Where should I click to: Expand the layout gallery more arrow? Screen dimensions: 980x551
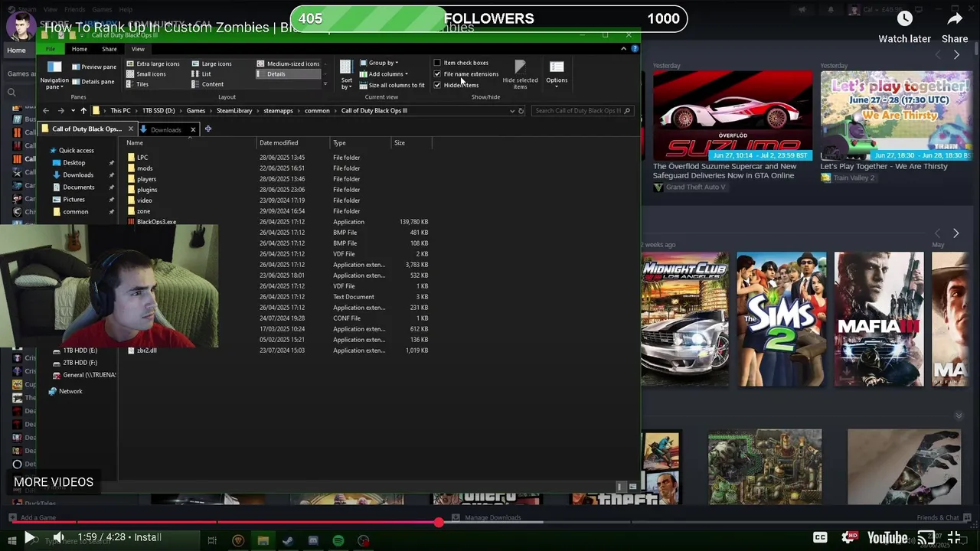click(x=325, y=84)
